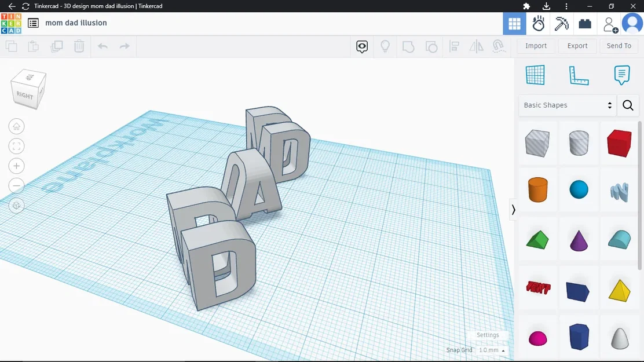The height and width of the screenshot is (362, 644).
Task: Click the browser download icon
Action: [546, 6]
